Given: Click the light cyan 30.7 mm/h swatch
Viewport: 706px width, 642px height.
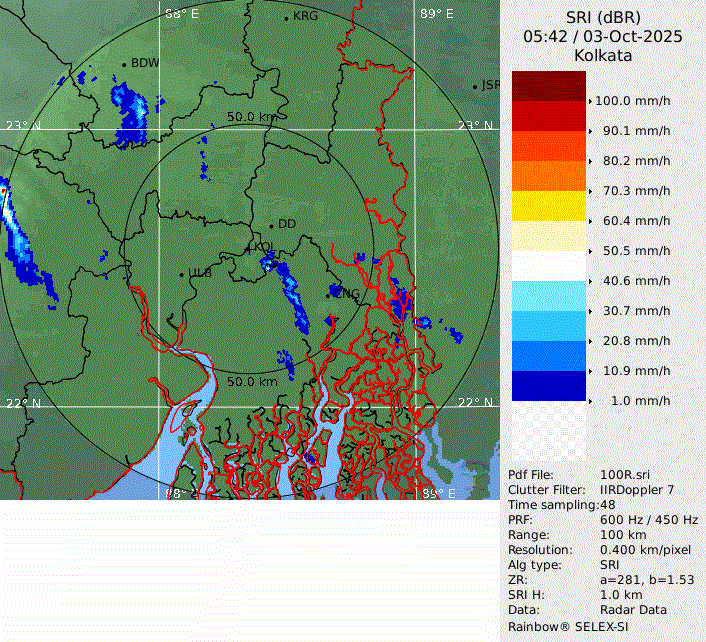Looking at the screenshot, I should coord(548,296).
